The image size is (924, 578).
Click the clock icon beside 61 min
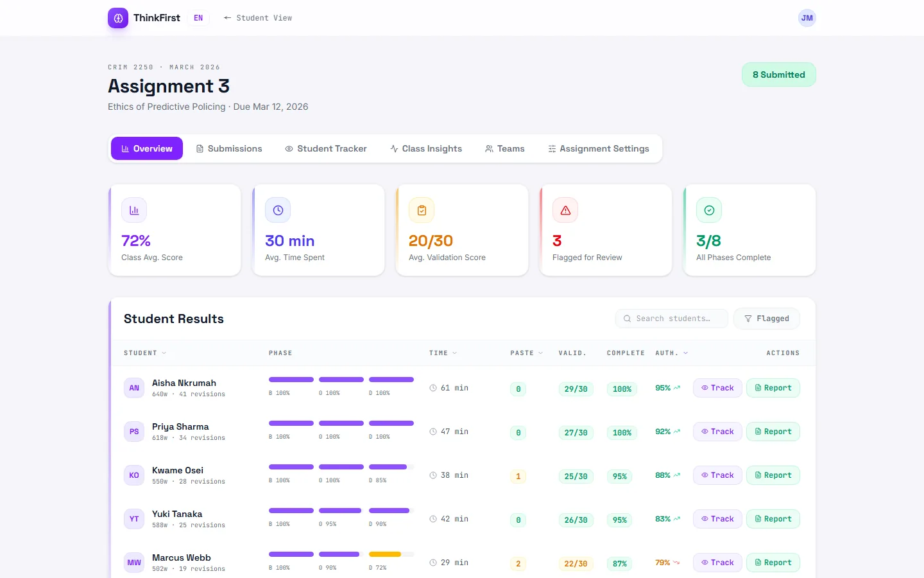click(433, 388)
